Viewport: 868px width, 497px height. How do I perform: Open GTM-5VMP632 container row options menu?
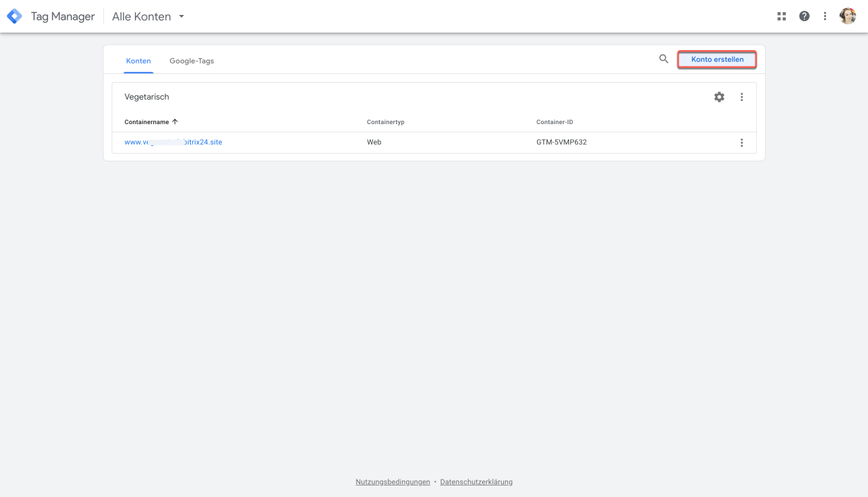[742, 142]
